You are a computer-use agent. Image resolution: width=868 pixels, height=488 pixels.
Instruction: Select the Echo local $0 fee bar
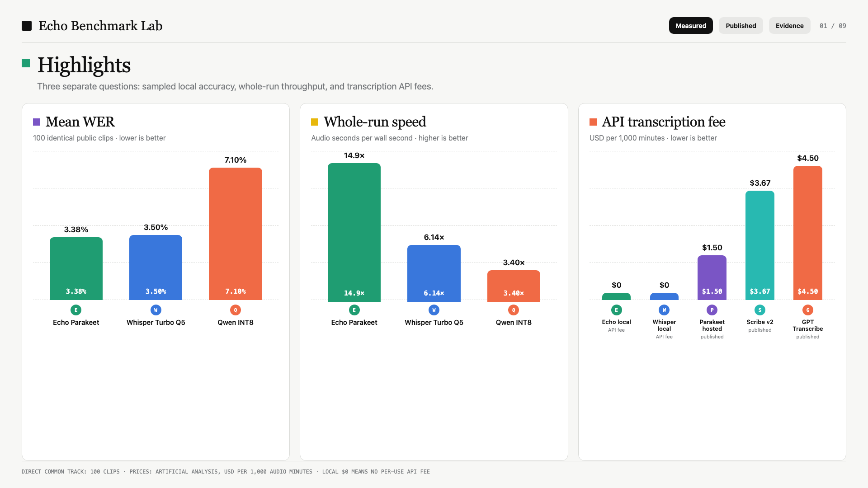point(616,296)
